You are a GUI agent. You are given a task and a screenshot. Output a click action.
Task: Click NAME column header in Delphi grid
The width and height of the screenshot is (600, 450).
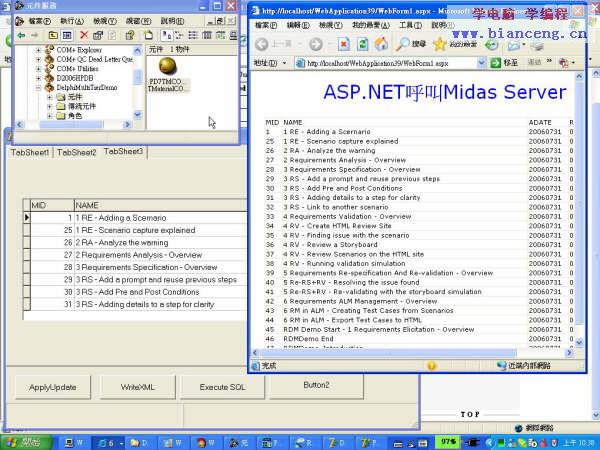161,205
